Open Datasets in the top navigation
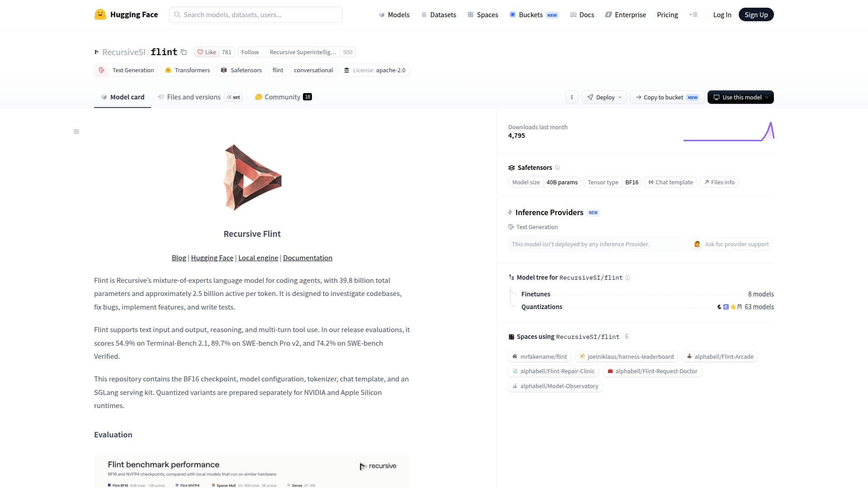Image resolution: width=868 pixels, height=488 pixels. point(439,14)
